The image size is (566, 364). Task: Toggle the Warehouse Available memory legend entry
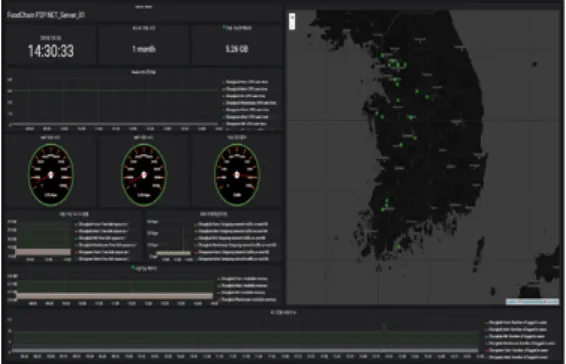249,299
